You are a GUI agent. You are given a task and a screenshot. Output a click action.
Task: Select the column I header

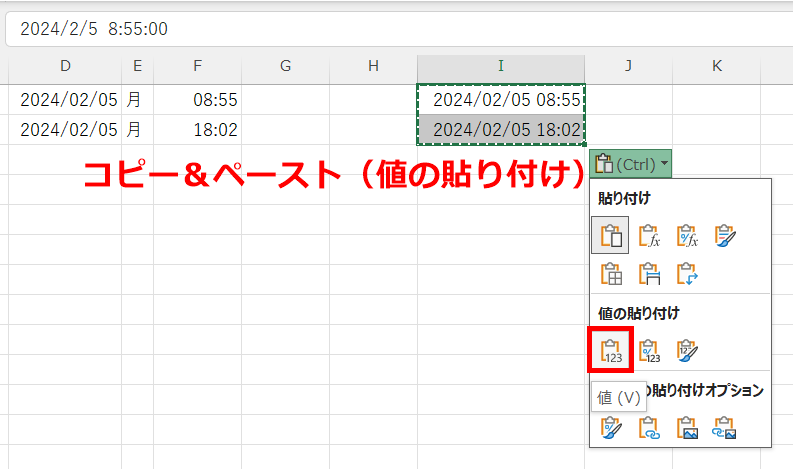[500, 66]
